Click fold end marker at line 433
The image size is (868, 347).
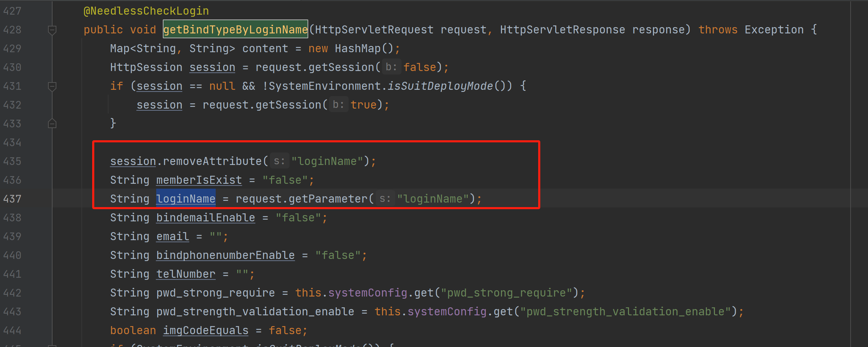(52, 124)
